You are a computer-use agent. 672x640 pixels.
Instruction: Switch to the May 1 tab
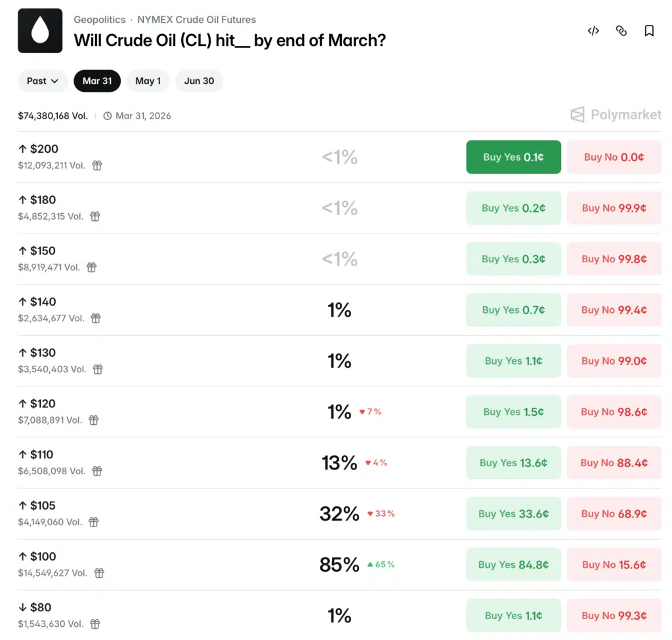tap(148, 81)
